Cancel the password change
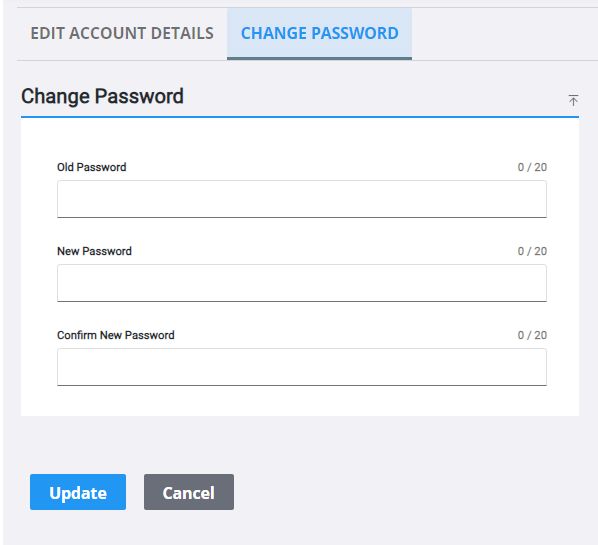Viewport: 598px width, 545px height. [189, 492]
